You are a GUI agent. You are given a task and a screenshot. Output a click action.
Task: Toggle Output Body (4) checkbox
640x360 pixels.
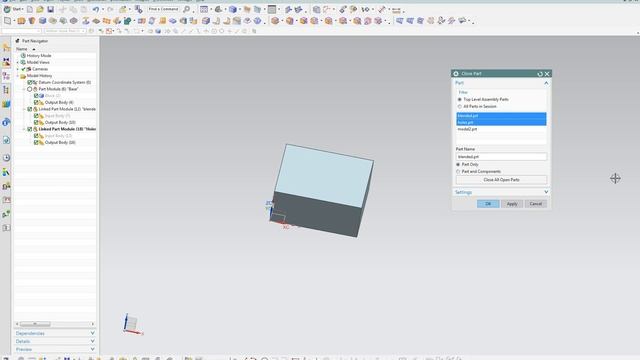36,102
